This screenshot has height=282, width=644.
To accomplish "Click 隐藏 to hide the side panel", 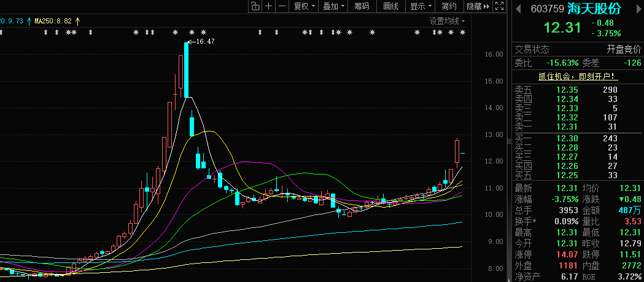I will (x=478, y=6).
